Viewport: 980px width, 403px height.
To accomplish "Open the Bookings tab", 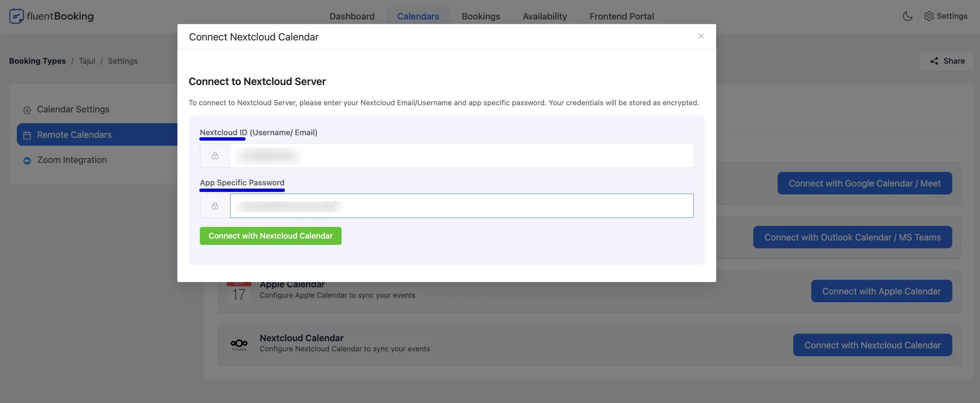I will (481, 16).
